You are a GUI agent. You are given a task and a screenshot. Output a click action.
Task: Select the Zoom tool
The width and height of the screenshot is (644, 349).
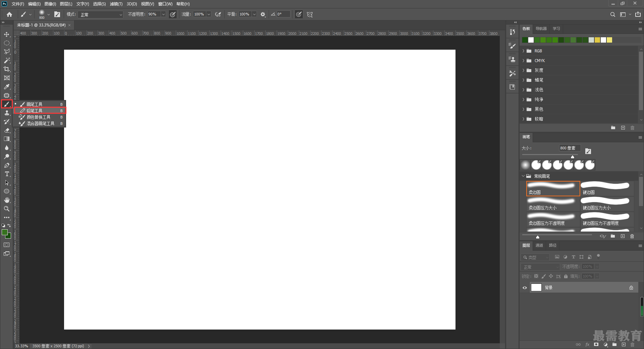tap(7, 209)
